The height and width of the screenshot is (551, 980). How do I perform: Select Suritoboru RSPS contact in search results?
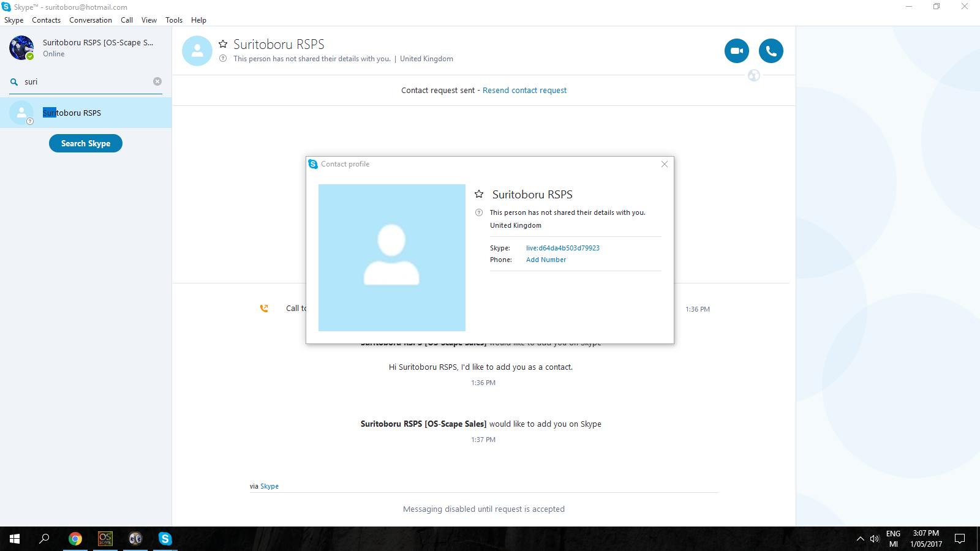point(86,113)
